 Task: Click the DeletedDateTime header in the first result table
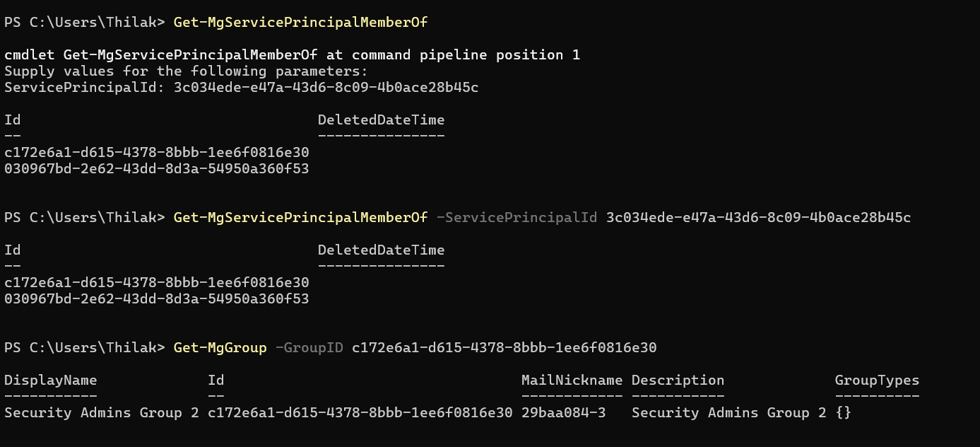click(381, 120)
